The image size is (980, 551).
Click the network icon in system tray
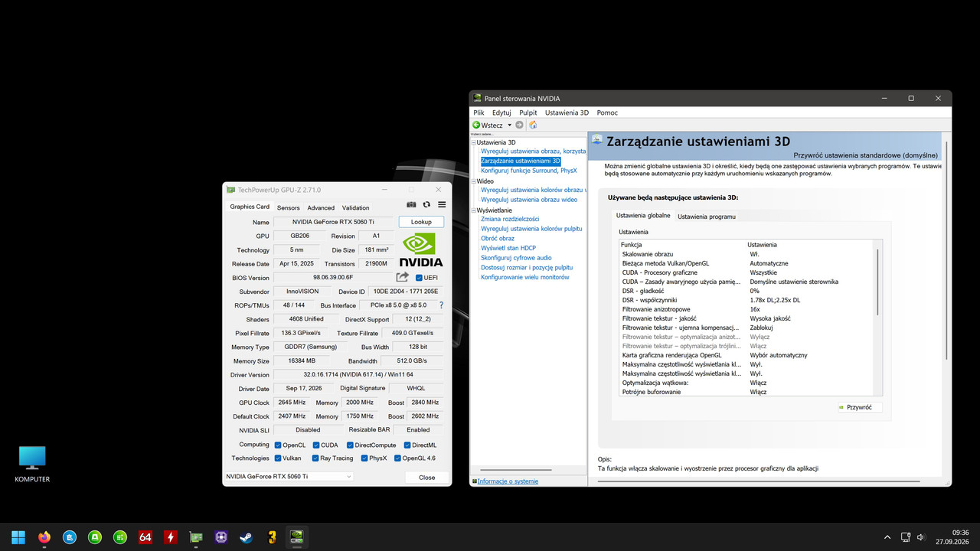(x=905, y=537)
